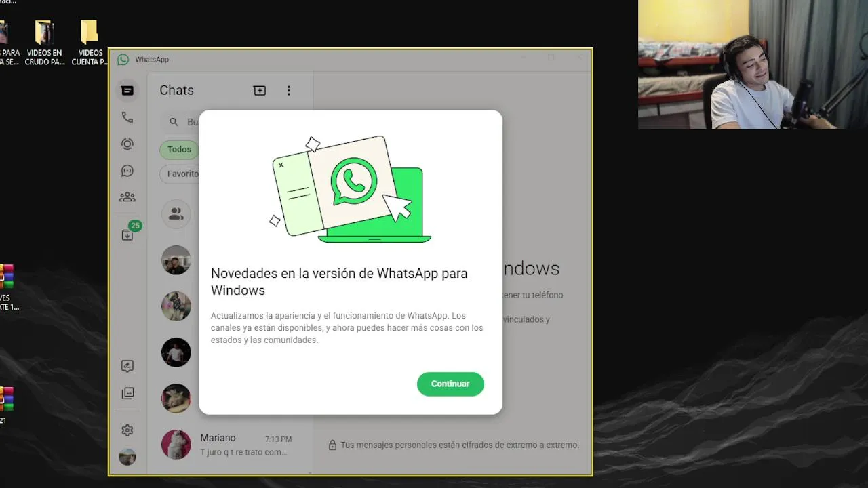Open the Meta AI chat icon
The width and height of the screenshot is (868, 488).
(x=127, y=366)
